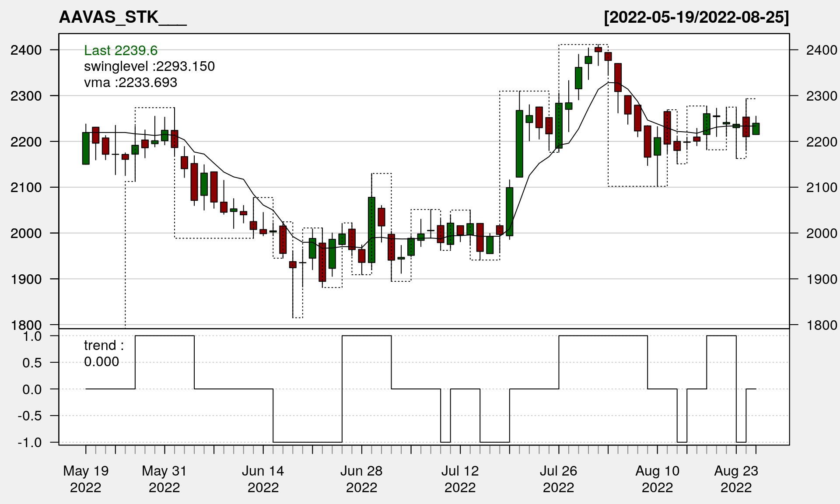Click the swinglevel 2293.150 label
This screenshot has width=840, height=504.
(x=149, y=66)
